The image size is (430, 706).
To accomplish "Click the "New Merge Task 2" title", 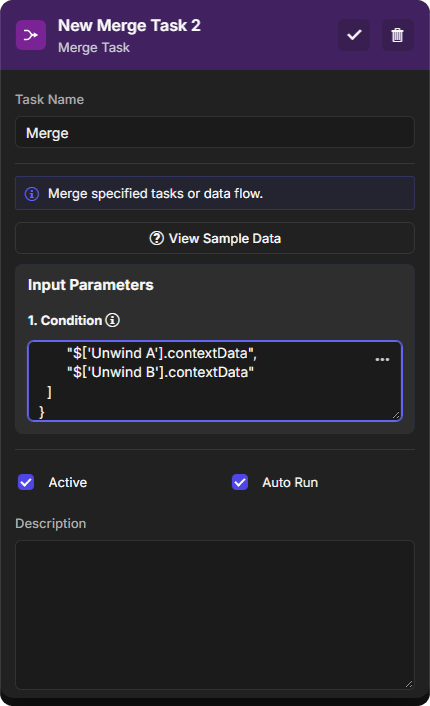I will 129,26.
